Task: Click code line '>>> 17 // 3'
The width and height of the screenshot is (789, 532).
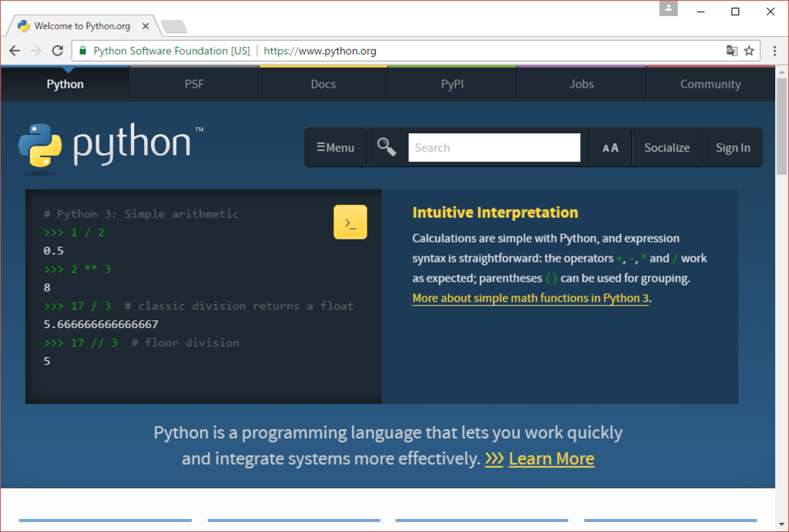Action: (x=80, y=343)
